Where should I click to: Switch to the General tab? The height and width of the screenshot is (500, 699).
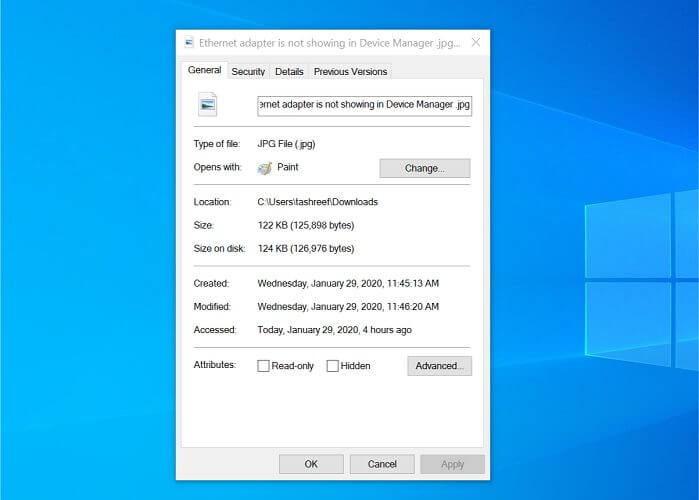(x=205, y=70)
